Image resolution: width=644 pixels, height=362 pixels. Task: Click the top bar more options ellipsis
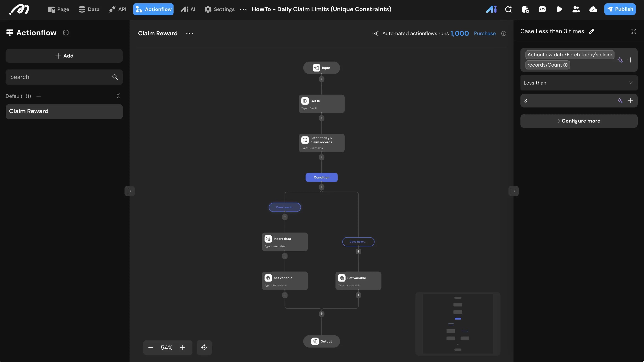[243, 9]
